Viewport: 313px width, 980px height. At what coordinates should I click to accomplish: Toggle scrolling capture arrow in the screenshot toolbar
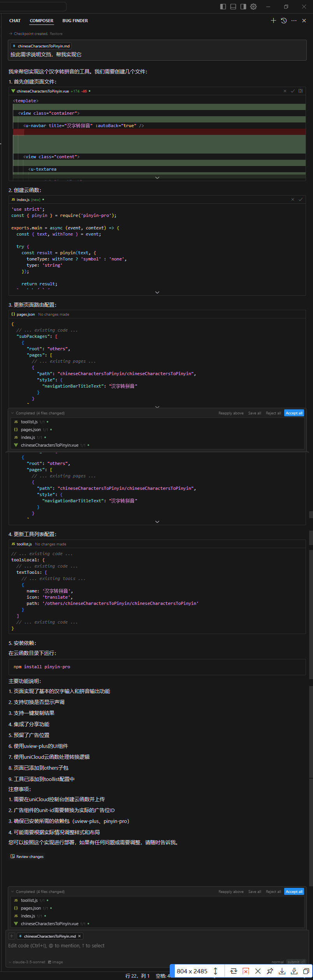point(215,971)
